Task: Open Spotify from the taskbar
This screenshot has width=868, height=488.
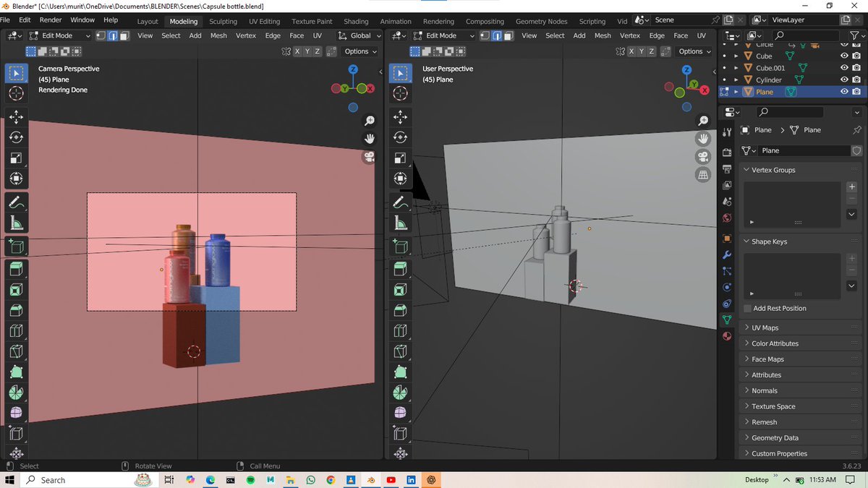Action: 251,480
